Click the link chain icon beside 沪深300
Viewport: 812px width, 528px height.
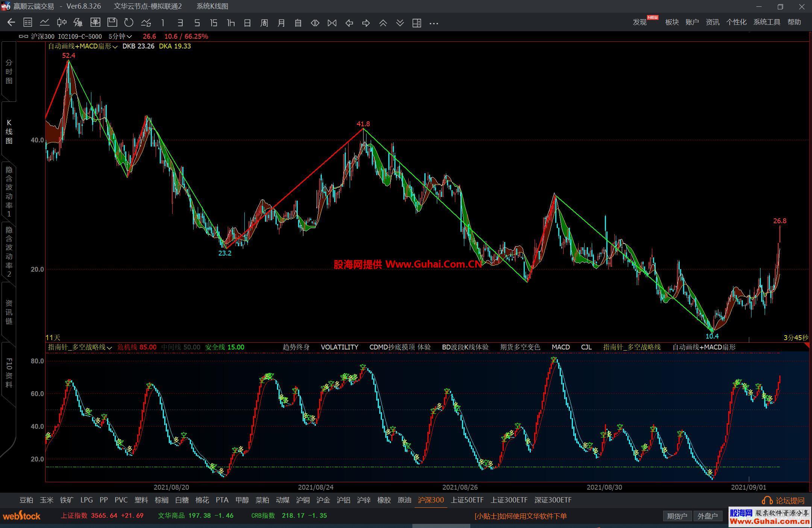click(23, 36)
